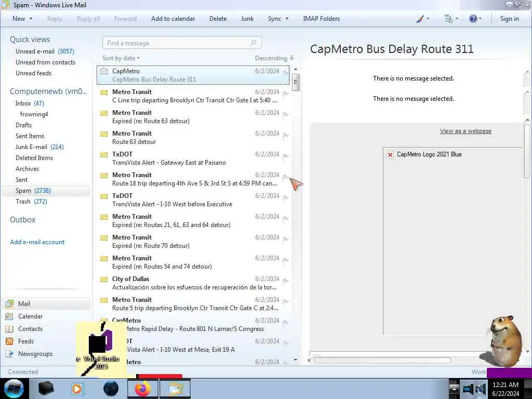Open the Junk E-mail folder
Screen dimensions: 532x399
coord(39,147)
